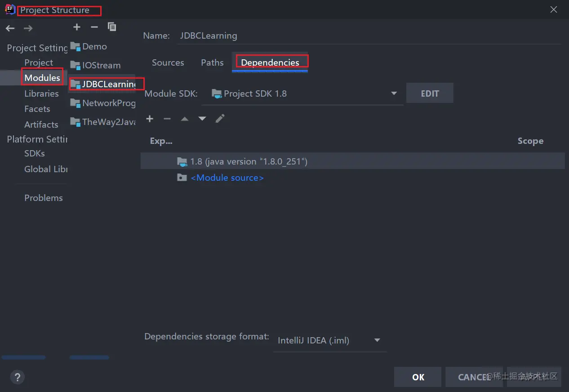Remove selected module with minus icon
Image resolution: width=569 pixels, height=392 pixels.
94,27
